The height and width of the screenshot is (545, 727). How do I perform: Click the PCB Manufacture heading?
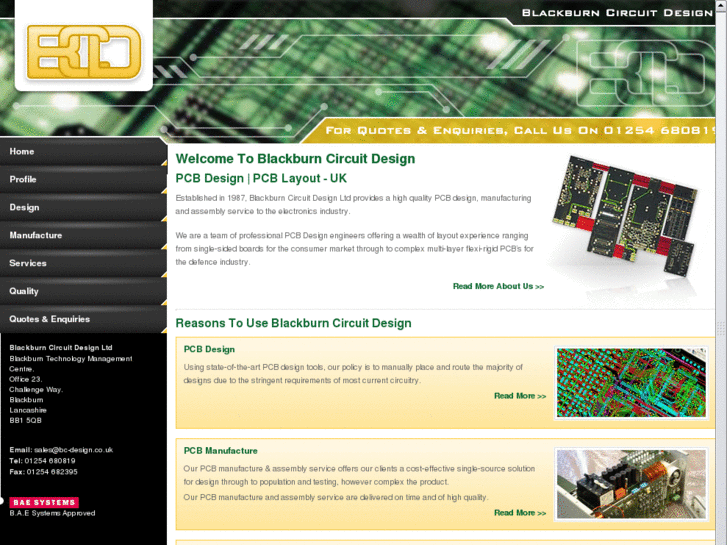point(221,451)
